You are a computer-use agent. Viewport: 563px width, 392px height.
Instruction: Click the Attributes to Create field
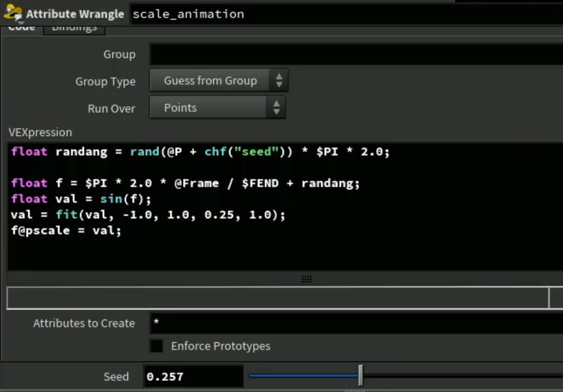[x=356, y=323]
